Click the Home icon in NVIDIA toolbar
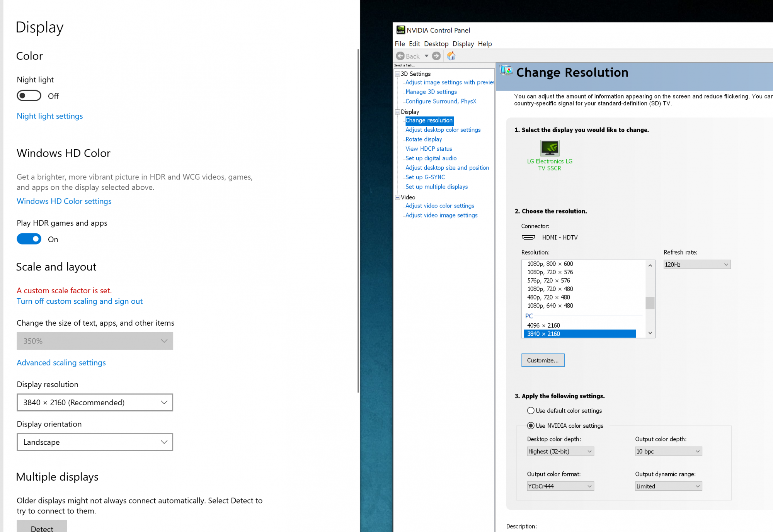The height and width of the screenshot is (532, 773). [451, 56]
